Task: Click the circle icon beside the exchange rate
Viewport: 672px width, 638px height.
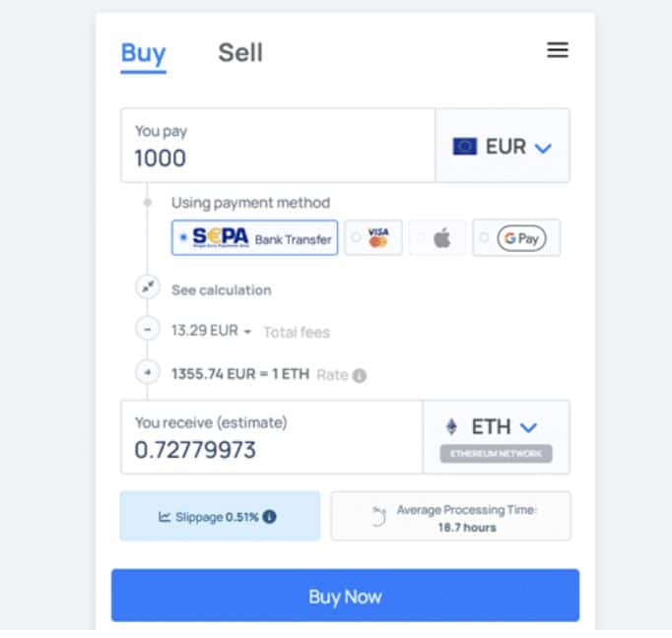Action: coord(148,372)
